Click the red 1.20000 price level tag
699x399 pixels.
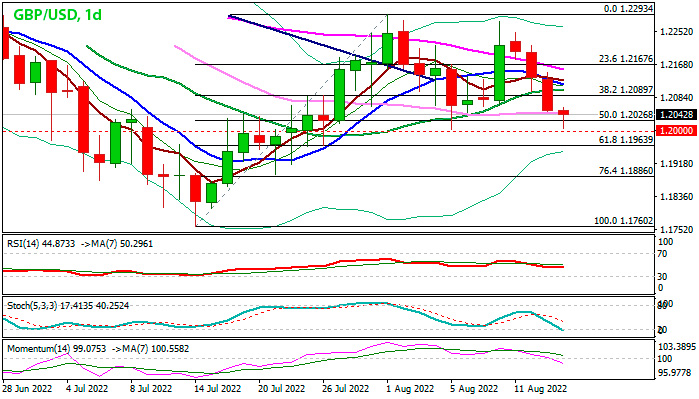coord(676,131)
